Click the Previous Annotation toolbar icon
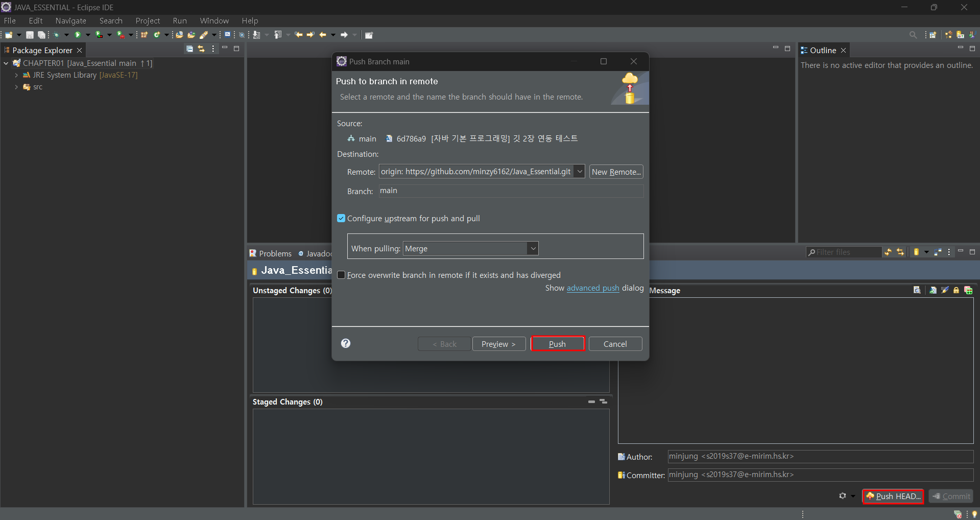Viewport: 980px width, 520px height. [278, 35]
